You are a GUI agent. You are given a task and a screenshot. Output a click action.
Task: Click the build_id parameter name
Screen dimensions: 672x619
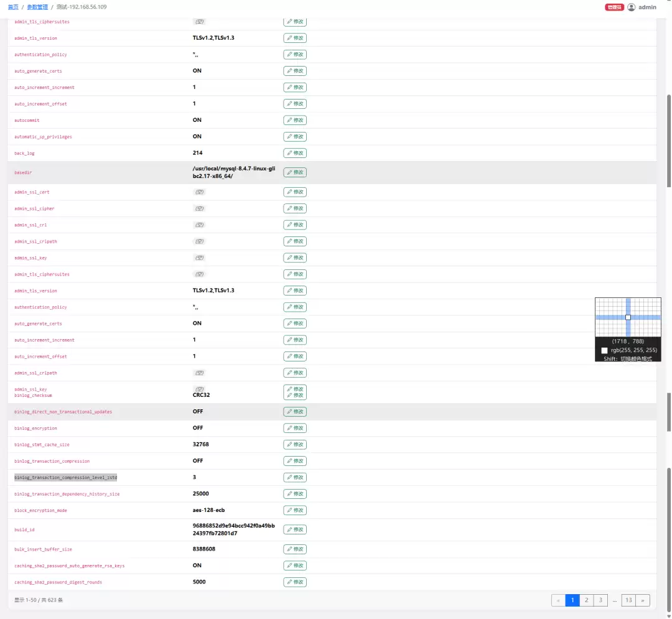[x=24, y=530]
